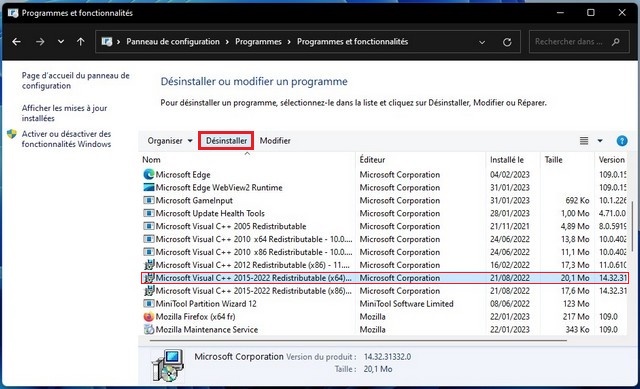The height and width of the screenshot is (389, 640).
Task: Open Afficher les mises à jour installées
Action: coord(64,113)
